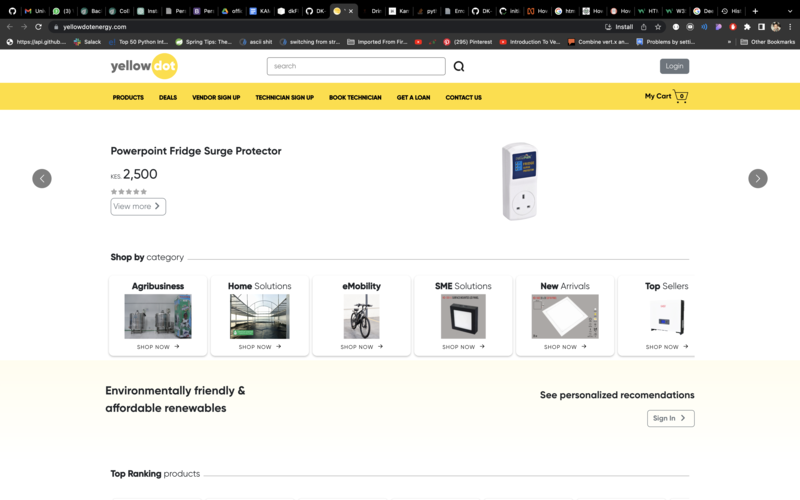Click the yellow dot logo
The height and width of the screenshot is (500, 800).
[143, 67]
